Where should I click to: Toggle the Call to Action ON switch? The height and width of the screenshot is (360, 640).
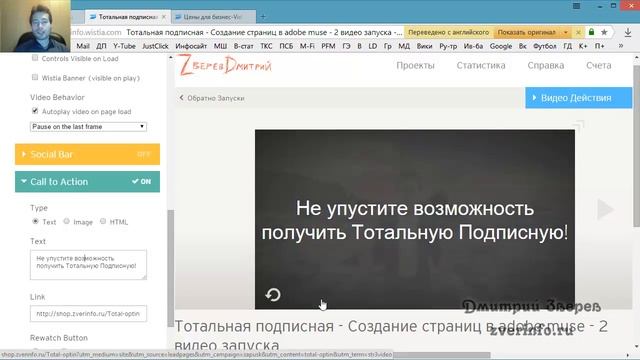click(x=142, y=182)
